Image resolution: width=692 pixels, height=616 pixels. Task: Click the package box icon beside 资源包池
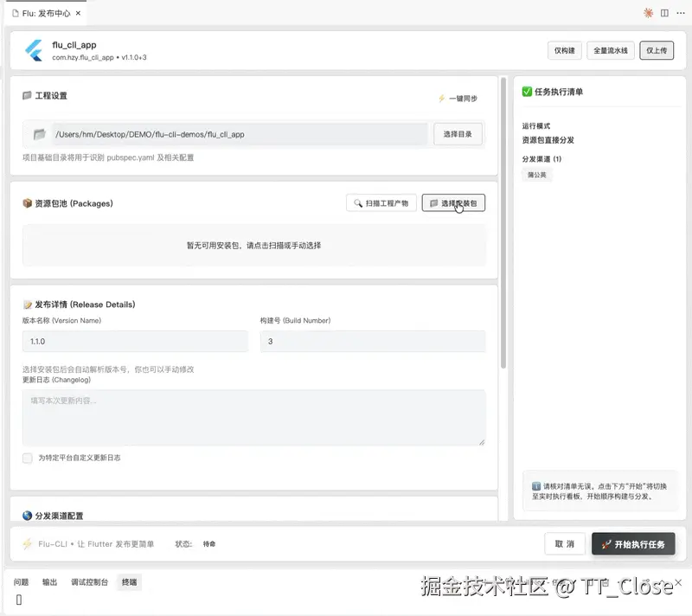click(28, 203)
